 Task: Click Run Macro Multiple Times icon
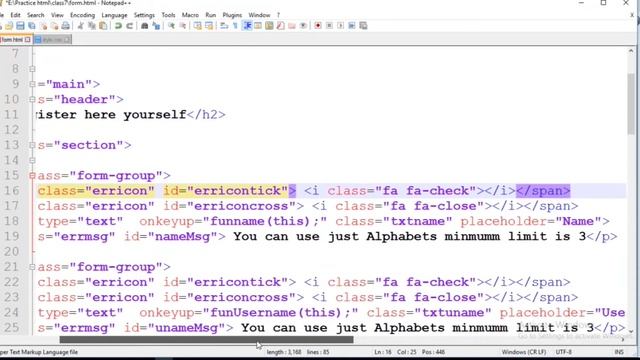click(x=352, y=26)
